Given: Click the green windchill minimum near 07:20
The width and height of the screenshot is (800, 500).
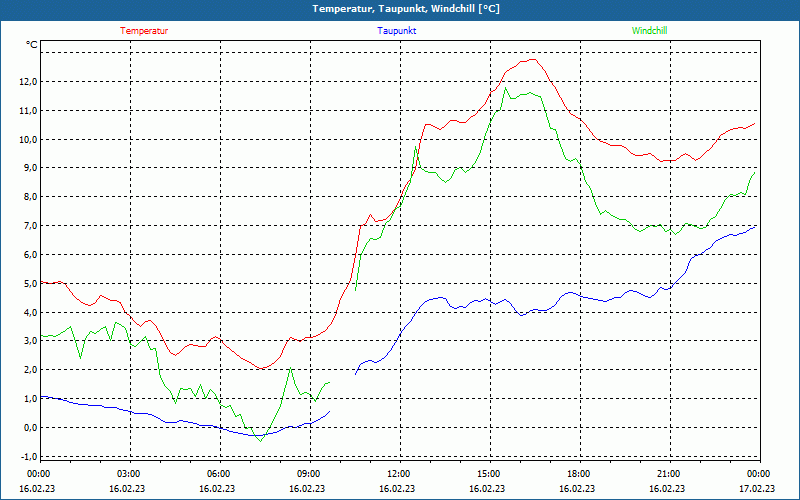Looking at the screenshot, I should point(261,441).
